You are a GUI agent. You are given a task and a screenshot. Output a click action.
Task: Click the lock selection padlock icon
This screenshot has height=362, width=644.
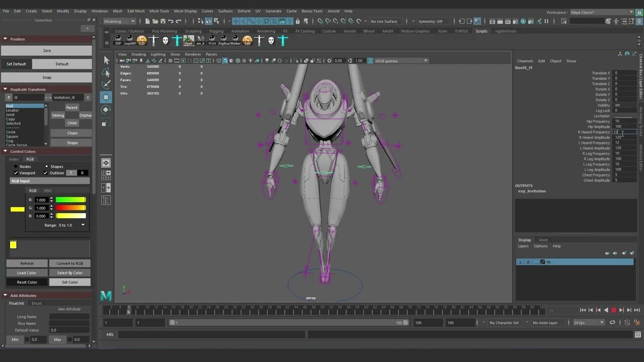298,21
